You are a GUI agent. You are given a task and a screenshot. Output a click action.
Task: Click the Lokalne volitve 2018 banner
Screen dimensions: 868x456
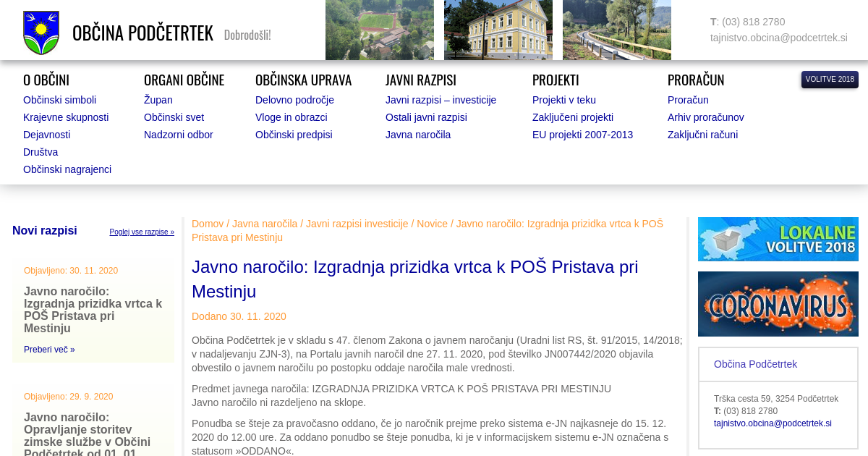[x=778, y=239]
